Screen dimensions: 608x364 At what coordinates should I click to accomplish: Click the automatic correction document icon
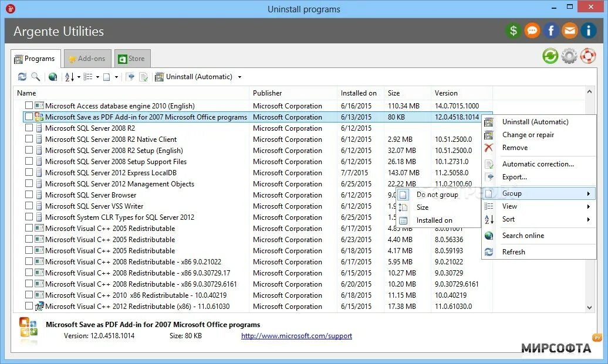click(143, 77)
